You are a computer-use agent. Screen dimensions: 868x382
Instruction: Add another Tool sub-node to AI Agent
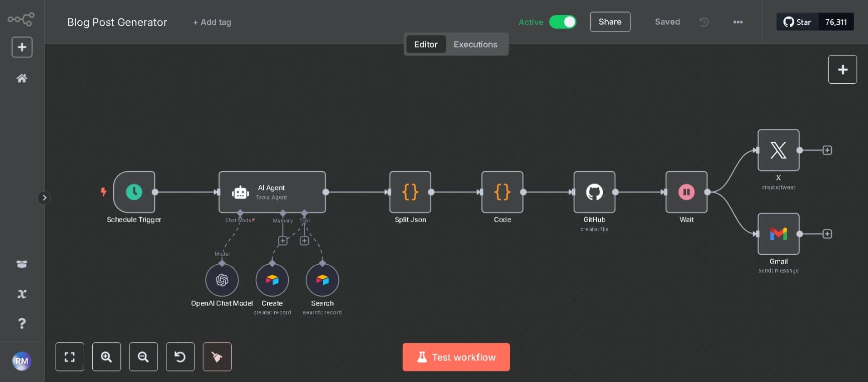tap(304, 241)
